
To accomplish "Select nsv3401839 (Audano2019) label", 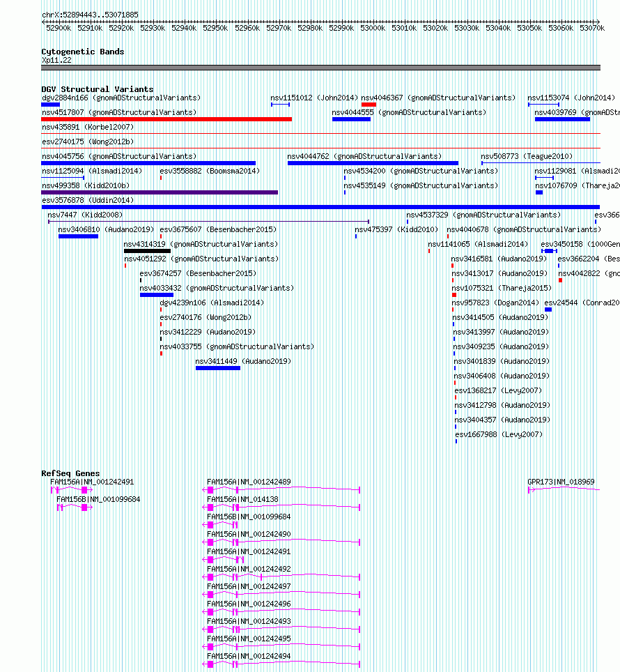I will [502, 361].
